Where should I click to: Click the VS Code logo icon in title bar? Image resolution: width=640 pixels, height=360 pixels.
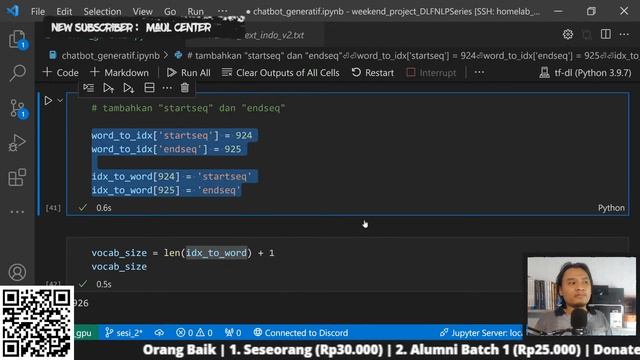tap(13, 11)
